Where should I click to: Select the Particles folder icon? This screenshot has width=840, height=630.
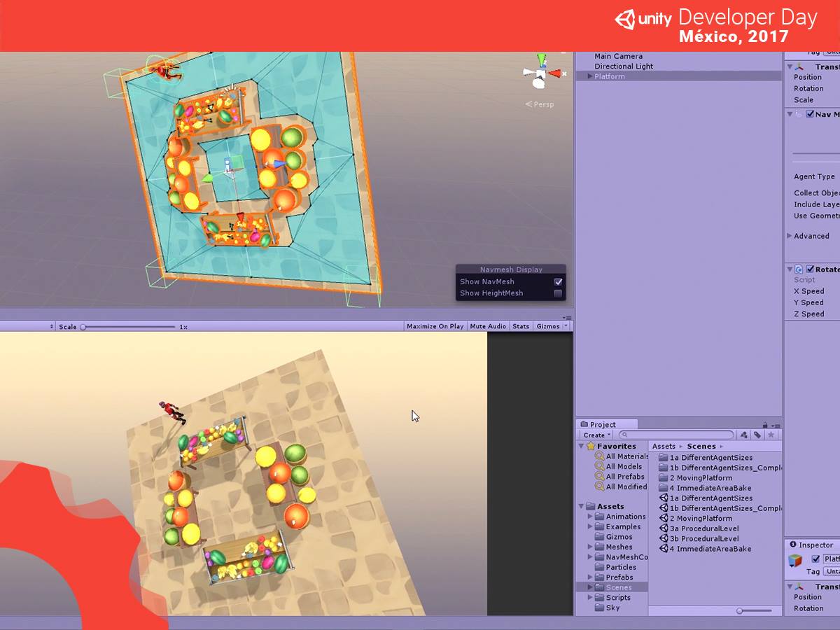[600, 567]
